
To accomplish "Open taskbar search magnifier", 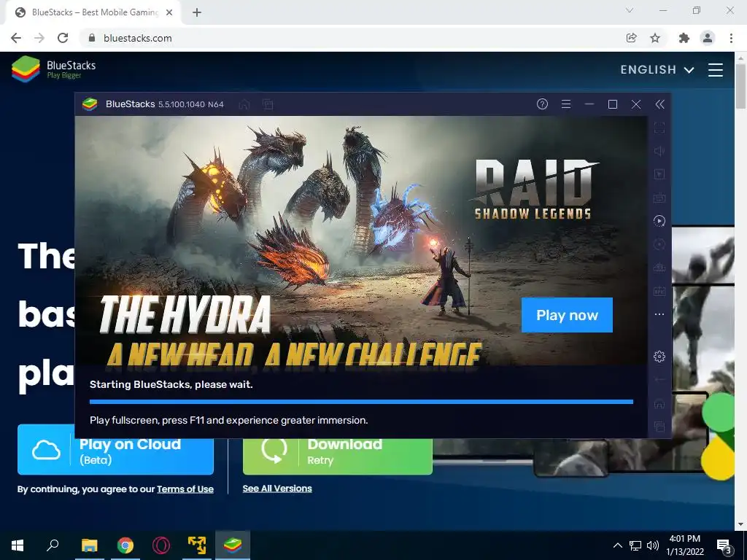I will [53, 545].
